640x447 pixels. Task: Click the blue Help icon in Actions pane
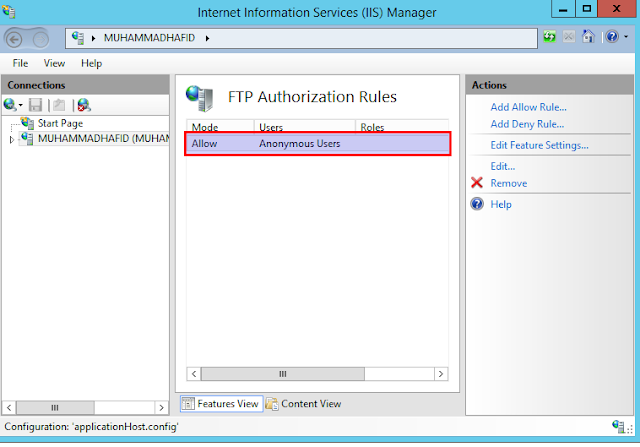tap(477, 204)
